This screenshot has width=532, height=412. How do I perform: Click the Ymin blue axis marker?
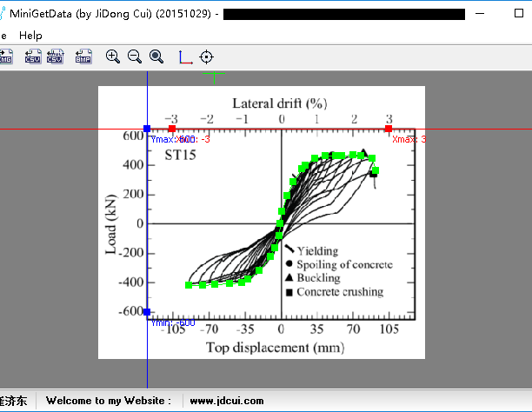click(x=147, y=312)
